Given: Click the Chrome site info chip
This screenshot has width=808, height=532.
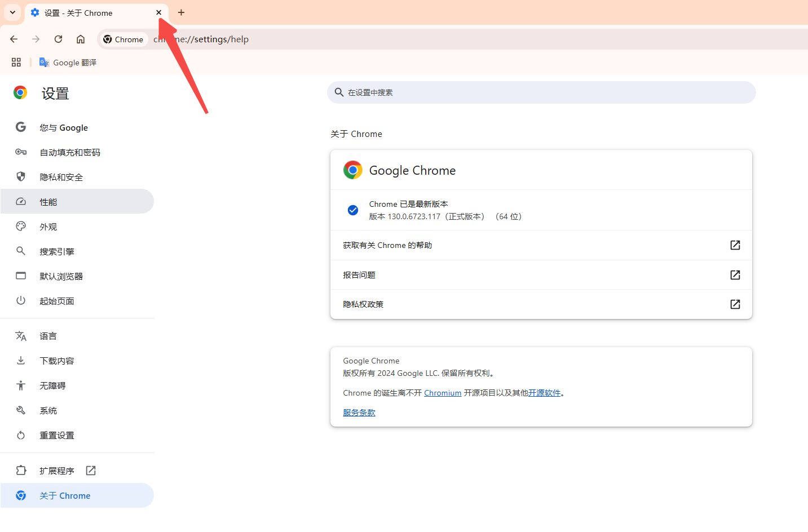Looking at the screenshot, I should (x=123, y=39).
